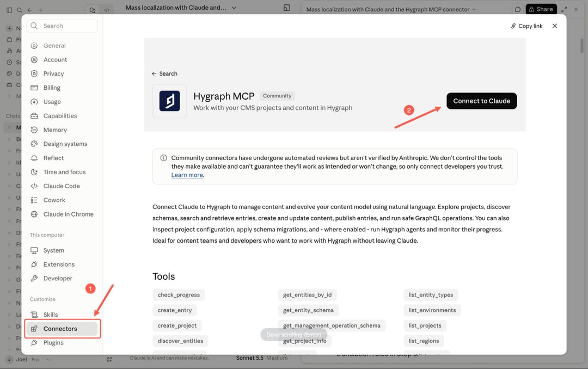
Task: Click the Design systems palette icon
Action: [x=34, y=144]
